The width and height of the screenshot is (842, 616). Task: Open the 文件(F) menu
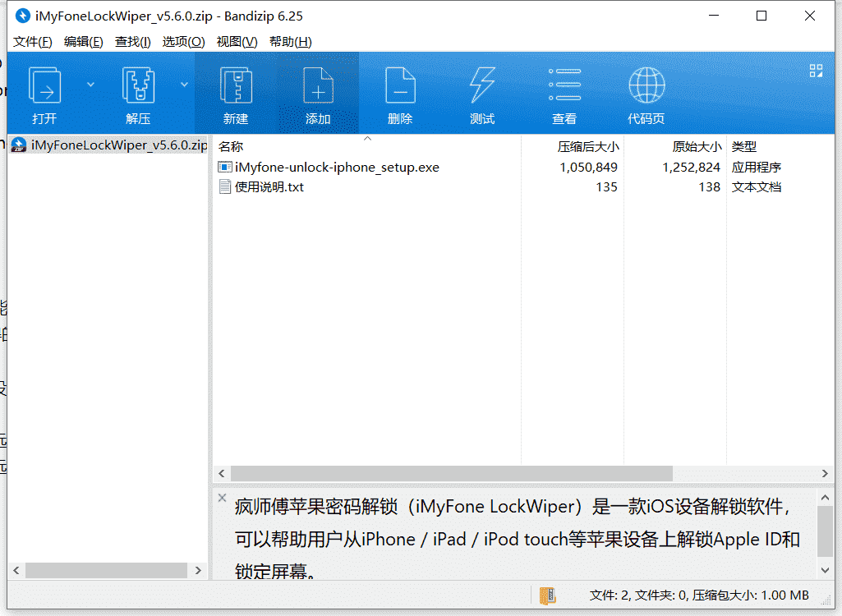point(32,41)
